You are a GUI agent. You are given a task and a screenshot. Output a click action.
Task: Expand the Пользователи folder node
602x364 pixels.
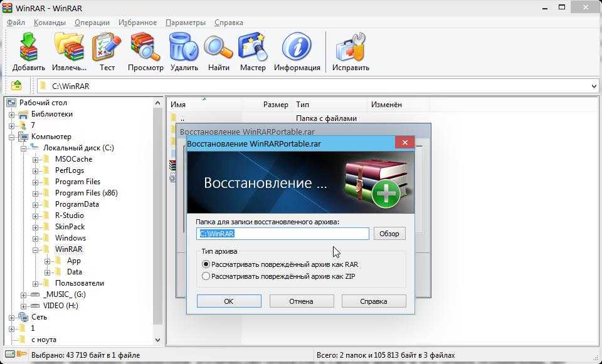tap(36, 284)
